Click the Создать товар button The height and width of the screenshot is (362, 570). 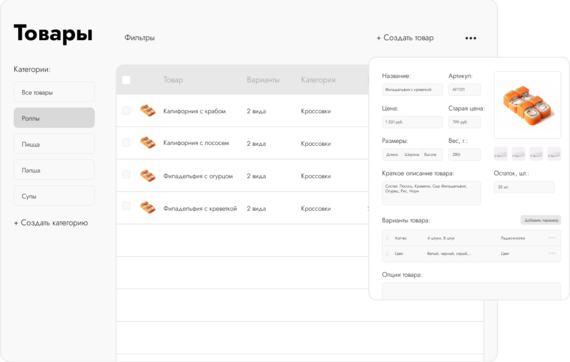click(405, 38)
